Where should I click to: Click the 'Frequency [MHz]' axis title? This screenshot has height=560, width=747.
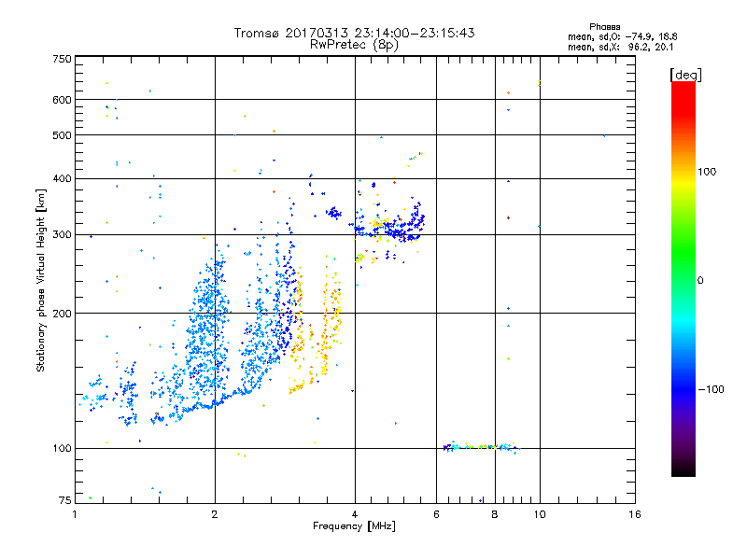tap(354, 526)
